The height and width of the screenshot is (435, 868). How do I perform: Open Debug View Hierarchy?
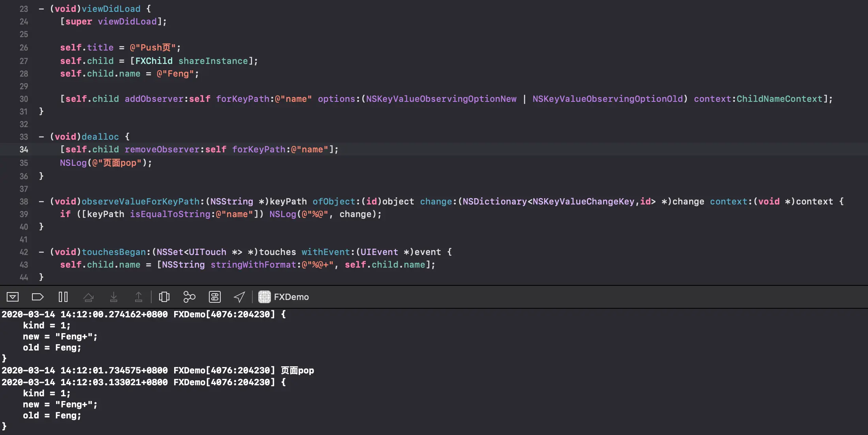pyautogui.click(x=164, y=297)
